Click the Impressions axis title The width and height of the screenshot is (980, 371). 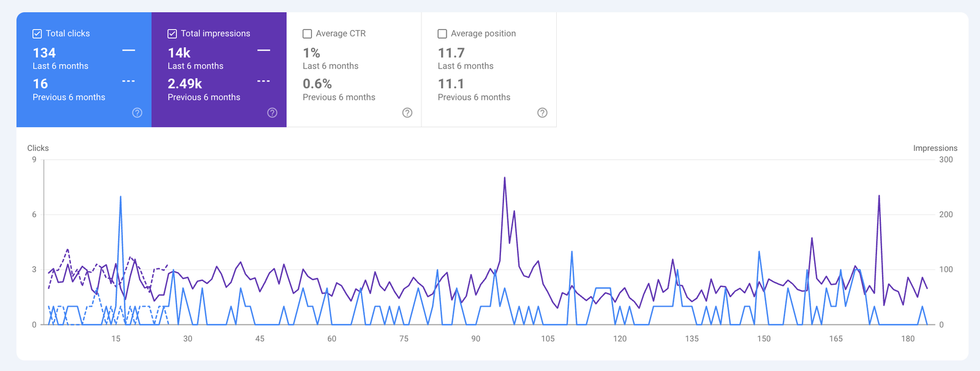click(935, 148)
